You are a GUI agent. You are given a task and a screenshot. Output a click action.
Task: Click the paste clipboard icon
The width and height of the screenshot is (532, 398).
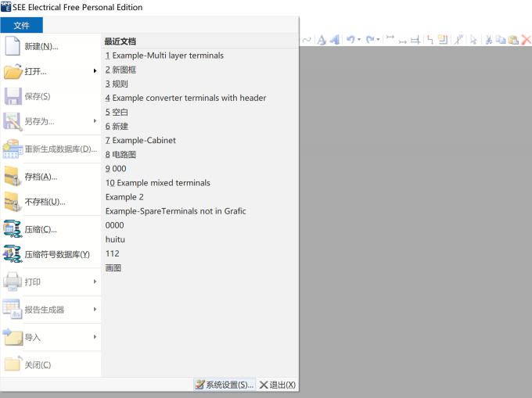[x=513, y=40]
